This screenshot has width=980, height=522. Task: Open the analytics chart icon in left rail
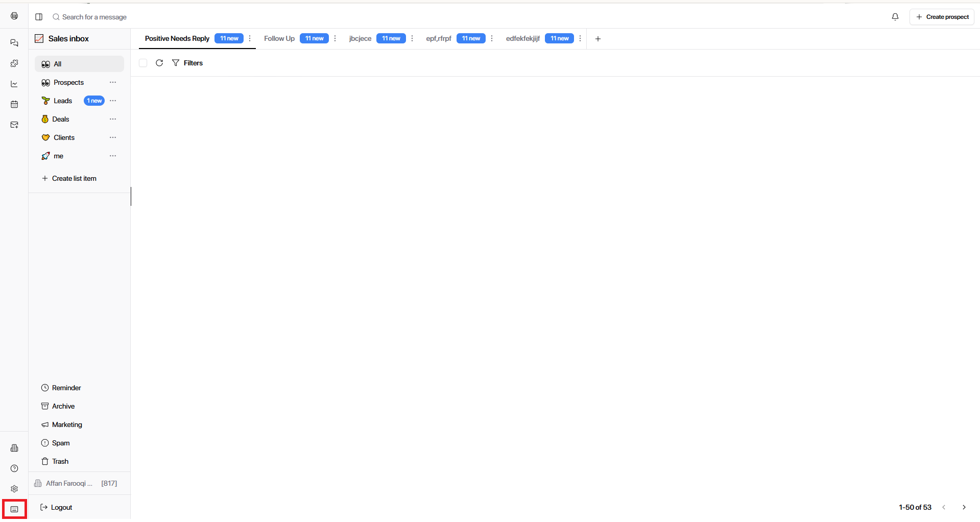(14, 84)
